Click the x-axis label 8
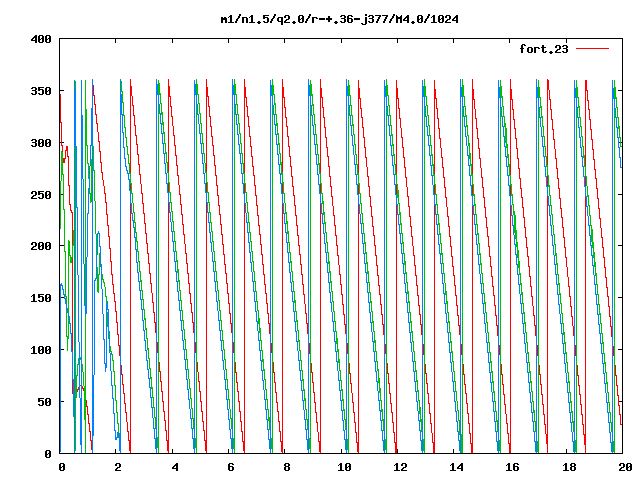640x480 pixels. tap(287, 467)
